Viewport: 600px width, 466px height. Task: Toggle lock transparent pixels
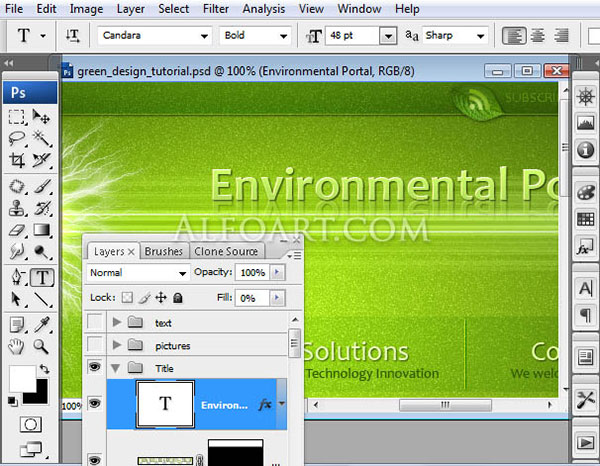(127, 298)
